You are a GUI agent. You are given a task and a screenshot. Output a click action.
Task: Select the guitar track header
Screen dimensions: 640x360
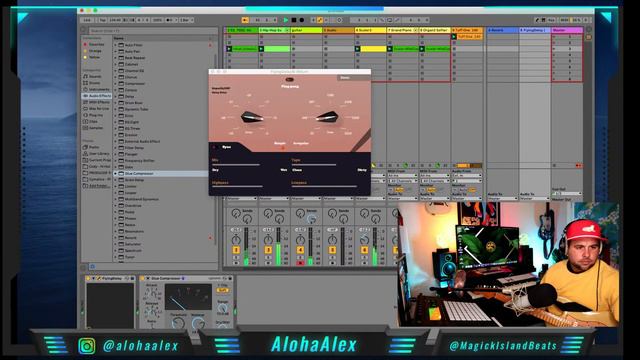click(x=306, y=30)
